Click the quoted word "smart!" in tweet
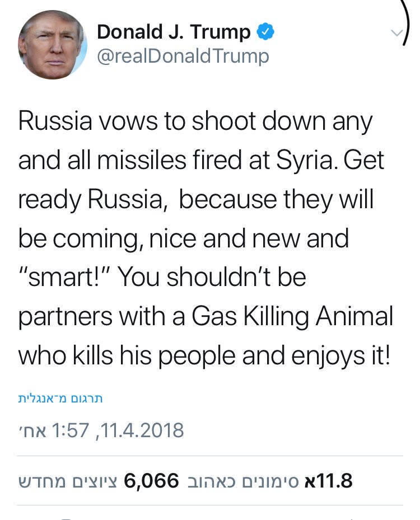This screenshot has width=420, height=520. 66,277
